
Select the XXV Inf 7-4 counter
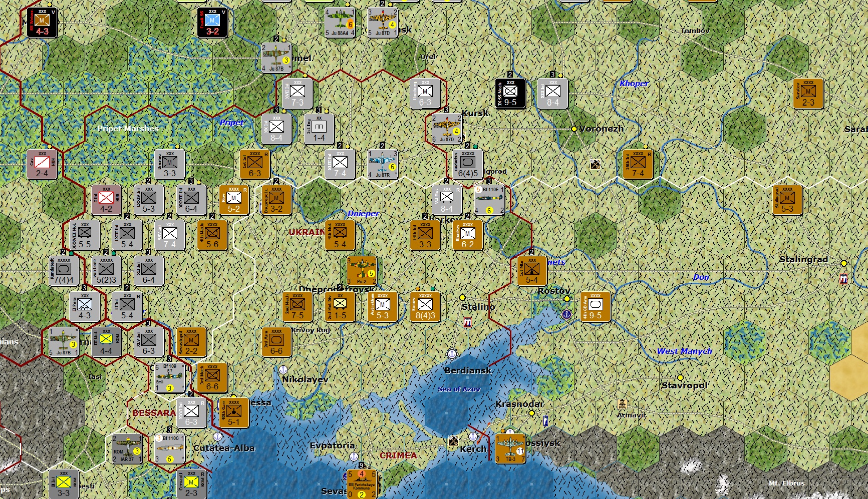point(170,235)
